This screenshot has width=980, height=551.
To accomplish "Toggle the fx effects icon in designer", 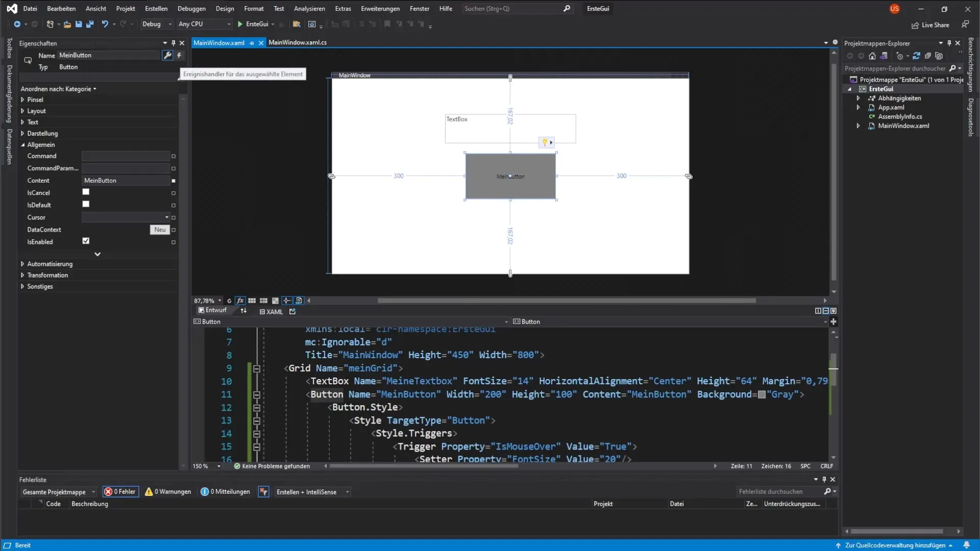I will coord(240,301).
